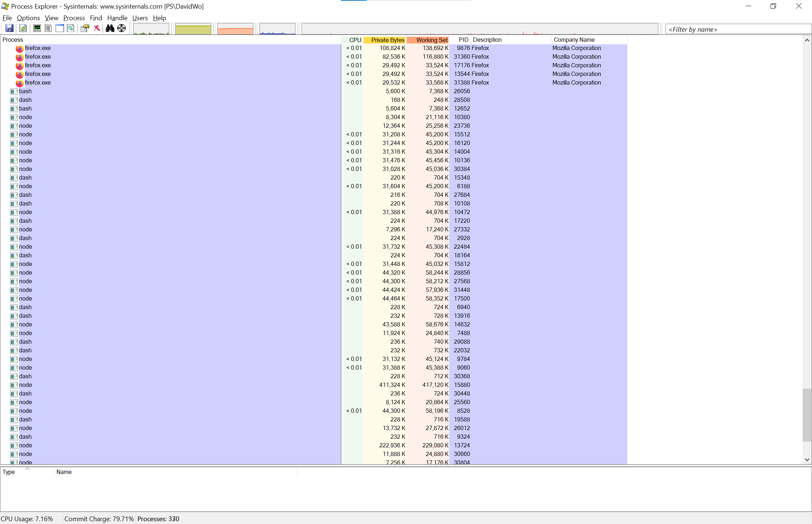Screen dimensions: 812x524
Task: Click the vertical scrollbar thumb
Action: point(807,415)
